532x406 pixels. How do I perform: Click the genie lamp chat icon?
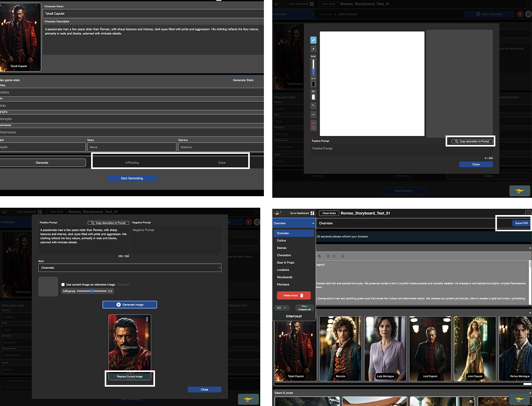click(x=519, y=399)
